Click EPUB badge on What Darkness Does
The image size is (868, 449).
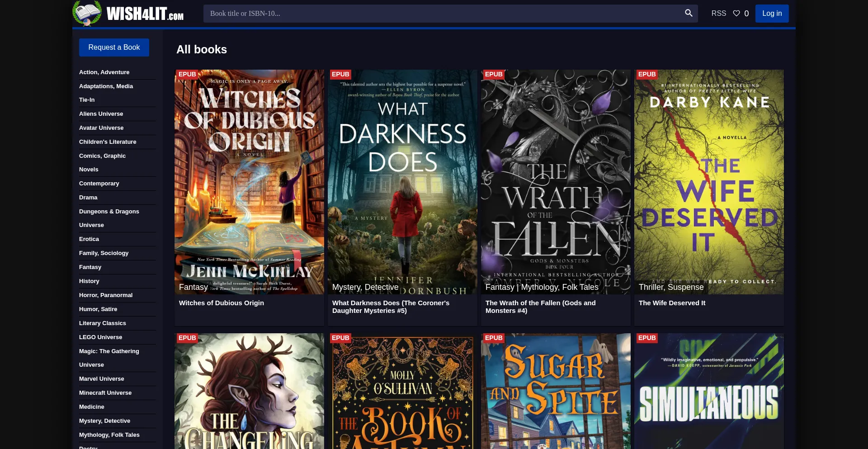click(x=340, y=74)
